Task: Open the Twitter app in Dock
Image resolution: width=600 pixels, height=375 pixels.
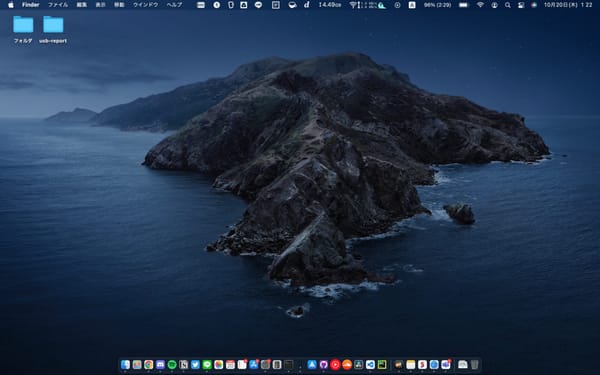Action: [195, 365]
